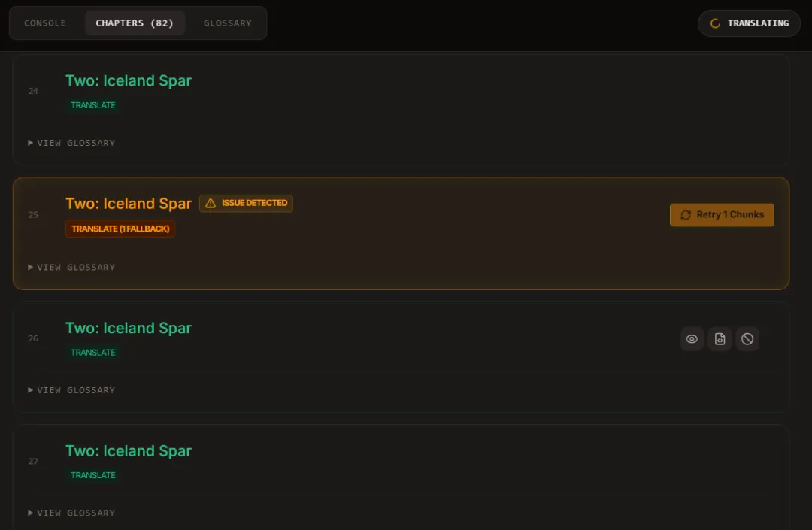Open chapter 25 title Two: Iceland Spar
The height and width of the screenshot is (530, 812).
pos(129,204)
